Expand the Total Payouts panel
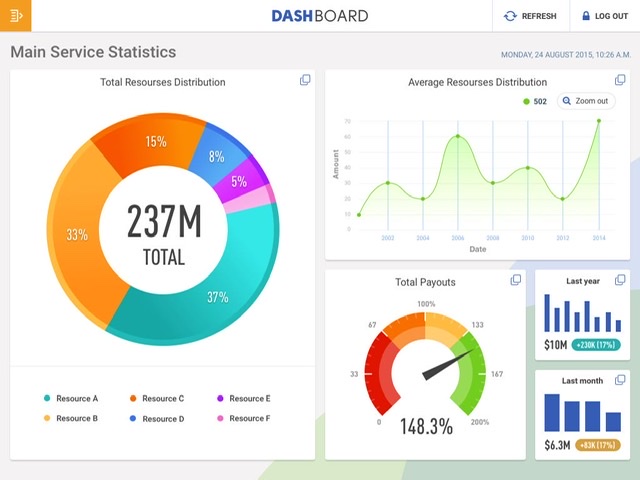The image size is (640, 480). point(516,280)
